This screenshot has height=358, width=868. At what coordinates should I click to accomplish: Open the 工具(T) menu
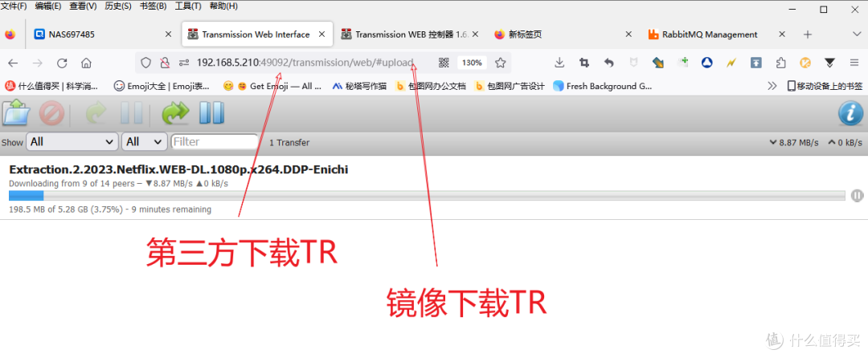click(x=188, y=6)
